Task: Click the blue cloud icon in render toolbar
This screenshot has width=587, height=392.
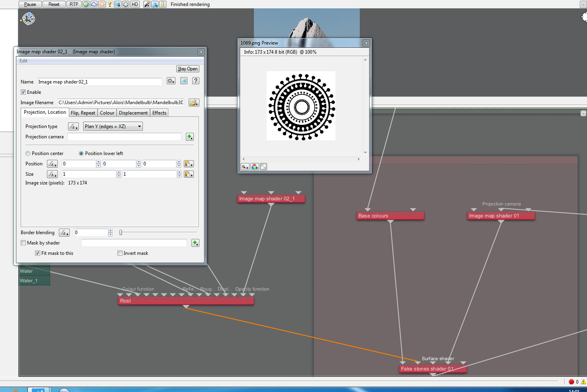Action: coord(94,4)
